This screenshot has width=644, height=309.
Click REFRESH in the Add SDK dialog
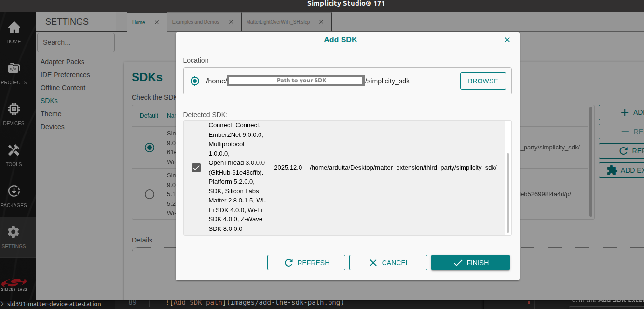click(306, 263)
